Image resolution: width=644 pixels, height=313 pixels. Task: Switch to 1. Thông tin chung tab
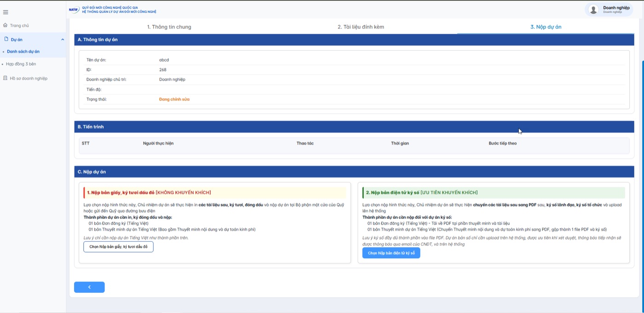point(169,27)
